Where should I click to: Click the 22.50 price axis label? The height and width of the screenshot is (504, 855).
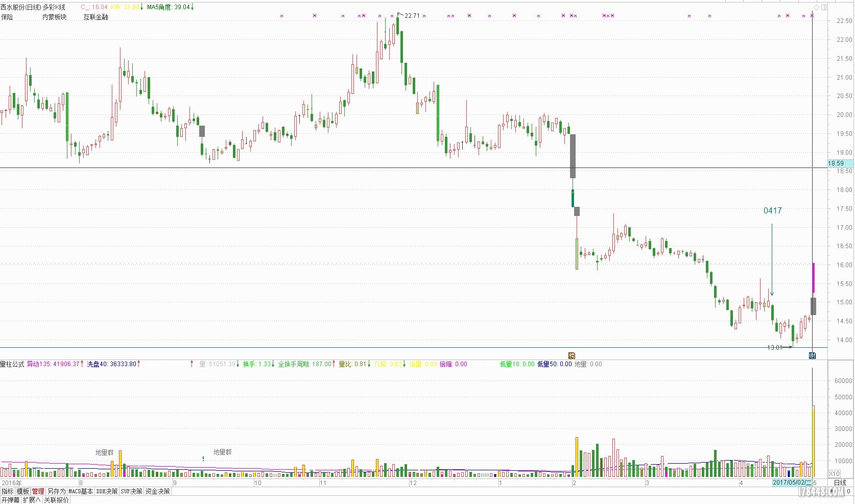(844, 21)
